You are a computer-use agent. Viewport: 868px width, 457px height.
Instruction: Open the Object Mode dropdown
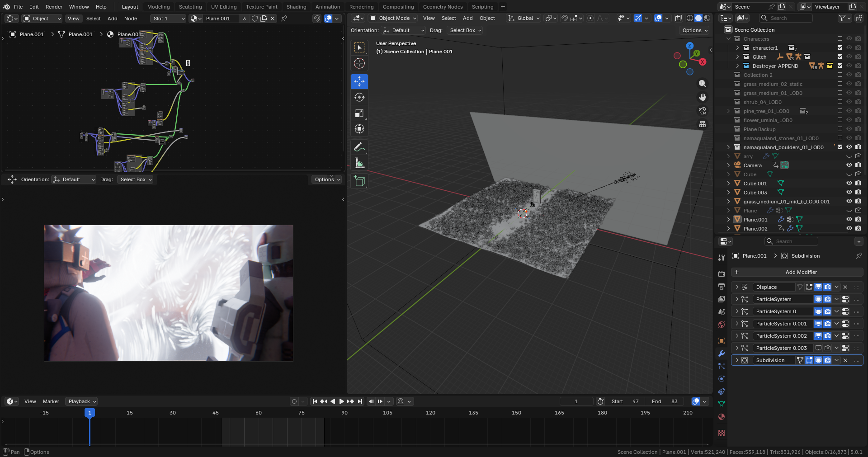pos(393,18)
